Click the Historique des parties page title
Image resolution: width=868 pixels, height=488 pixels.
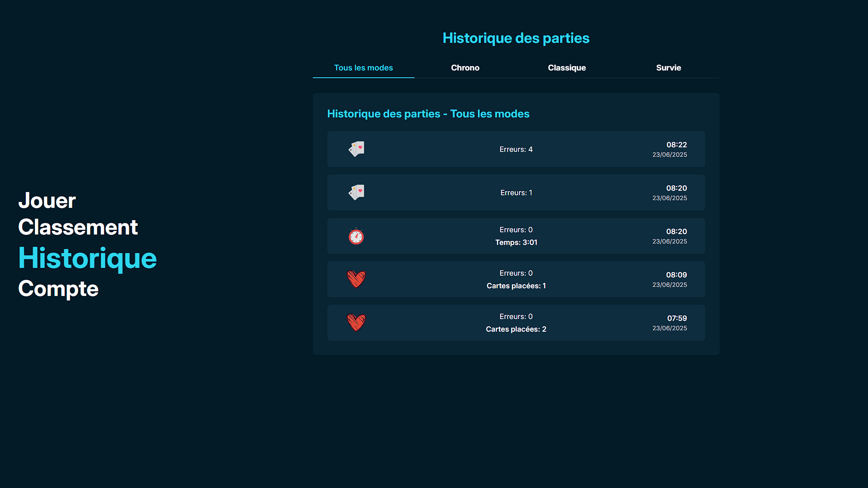516,38
